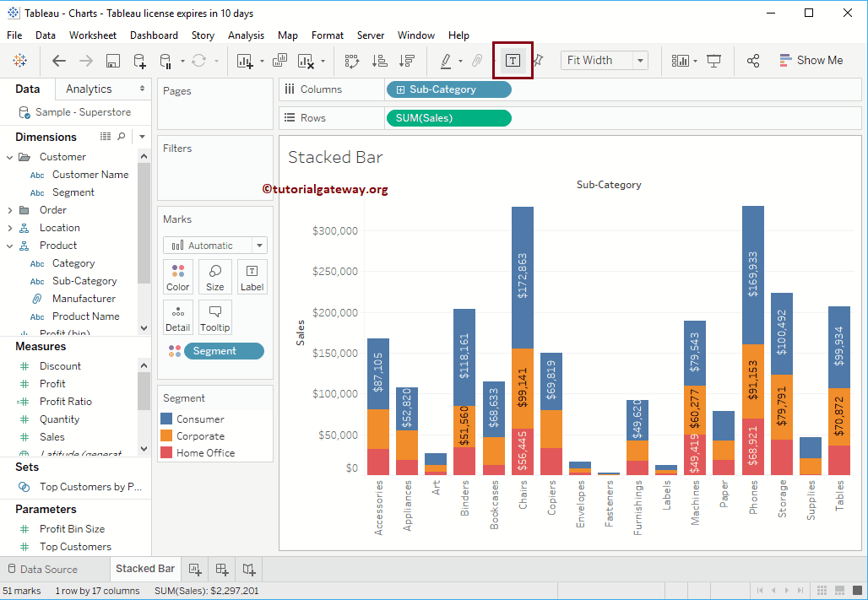Viewport: 868px width, 600px height.
Task: Click the Show Me button
Action: [811, 60]
